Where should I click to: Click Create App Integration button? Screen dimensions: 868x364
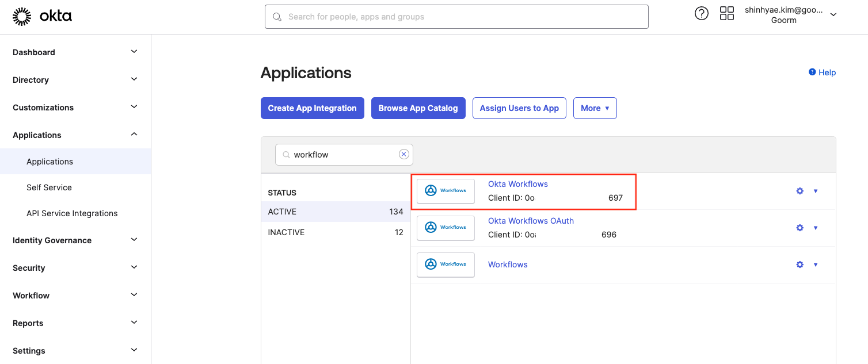point(312,108)
